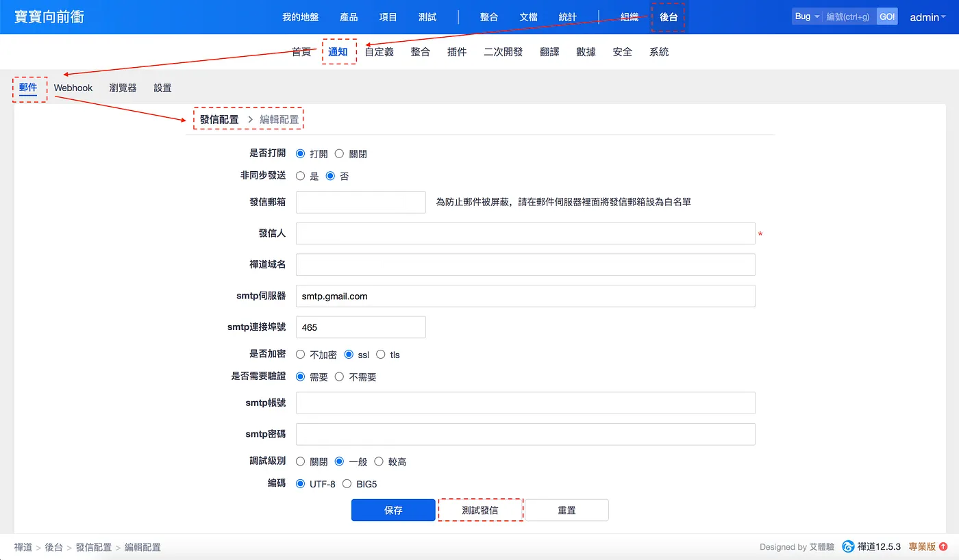959x560 pixels.
Task: Click 發信配置 in footer breadcrumb
Action: tap(94, 547)
